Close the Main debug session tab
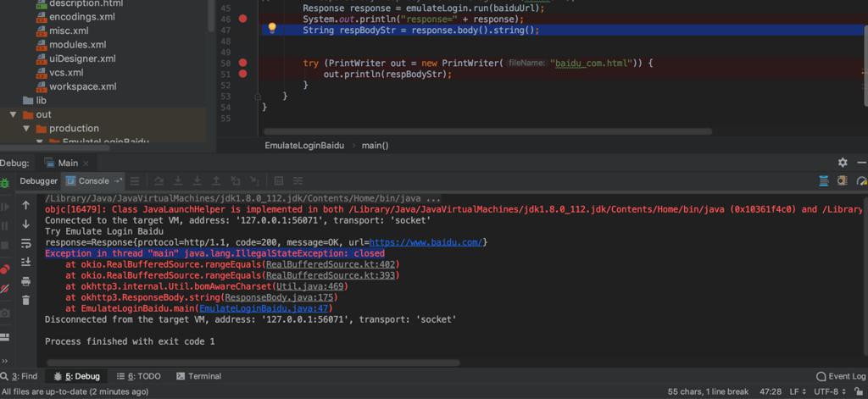 (87, 163)
